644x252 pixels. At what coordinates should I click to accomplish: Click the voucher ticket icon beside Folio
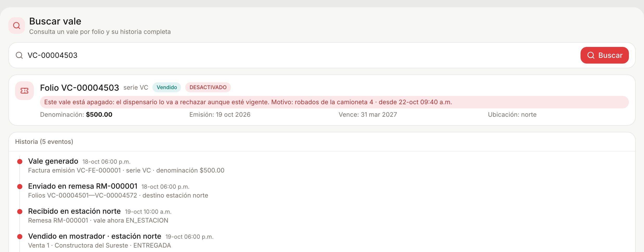tap(24, 91)
